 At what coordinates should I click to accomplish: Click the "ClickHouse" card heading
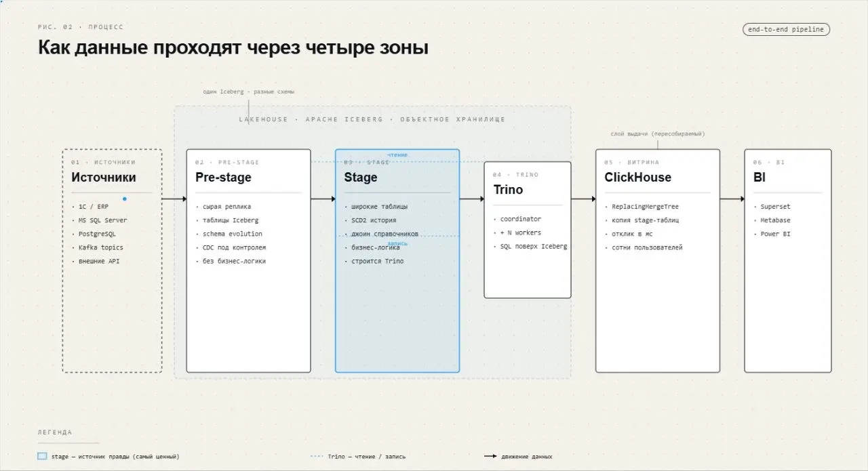point(638,178)
